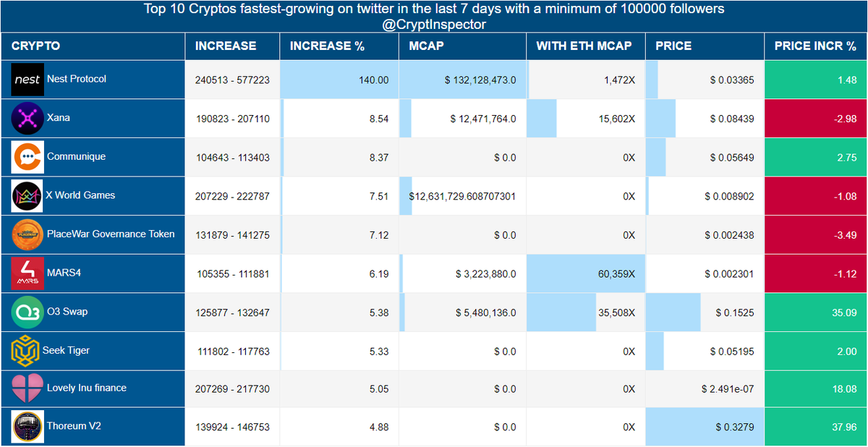The image size is (868, 447).
Task: Click the Nest Protocol logo icon
Action: 27,80
